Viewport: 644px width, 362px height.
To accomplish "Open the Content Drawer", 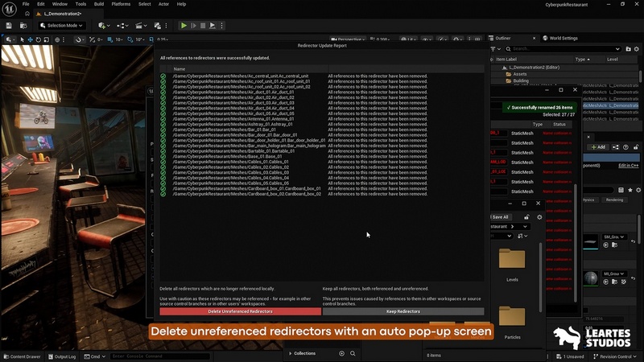I will pyautogui.click(x=22, y=356).
